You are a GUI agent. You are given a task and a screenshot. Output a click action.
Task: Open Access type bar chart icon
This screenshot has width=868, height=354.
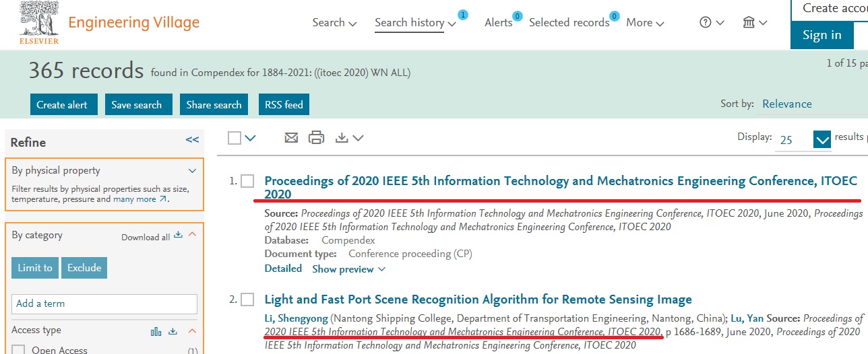(x=156, y=331)
